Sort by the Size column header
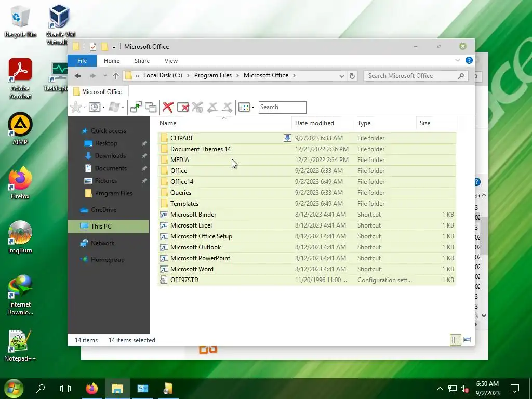Image resolution: width=532 pixels, height=399 pixels. 437,123
